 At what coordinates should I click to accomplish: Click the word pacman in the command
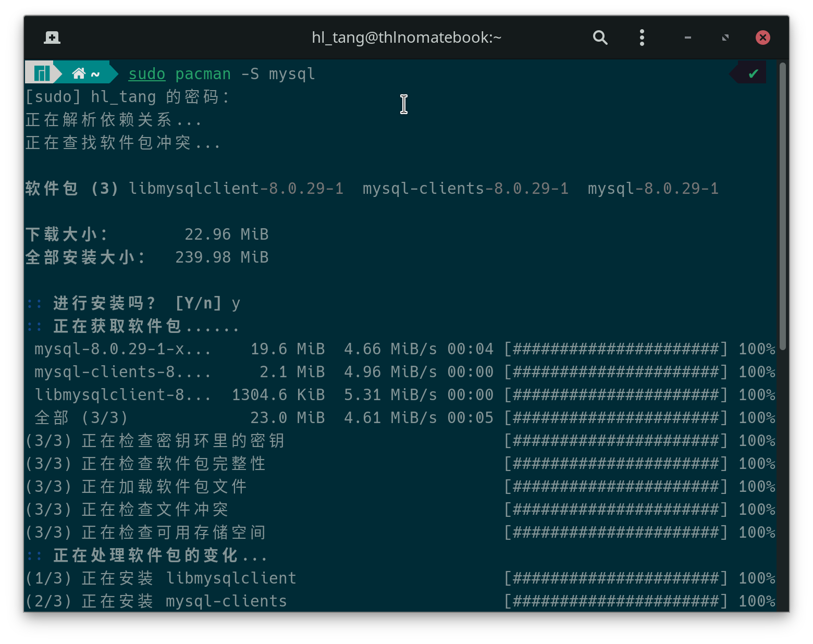[203, 74]
